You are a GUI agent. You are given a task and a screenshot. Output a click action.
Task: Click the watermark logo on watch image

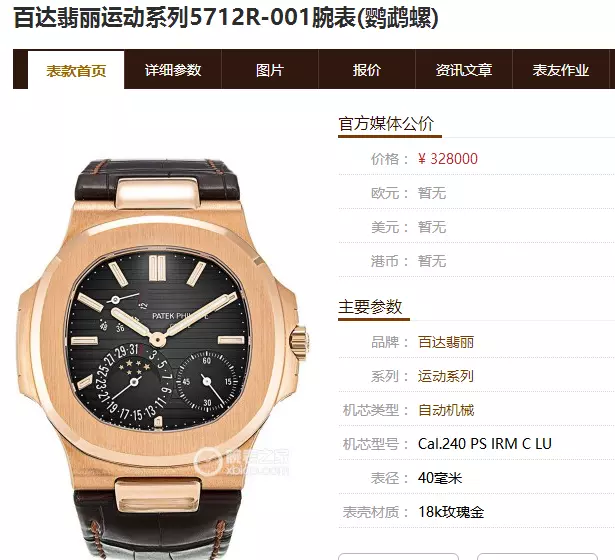(x=242, y=462)
